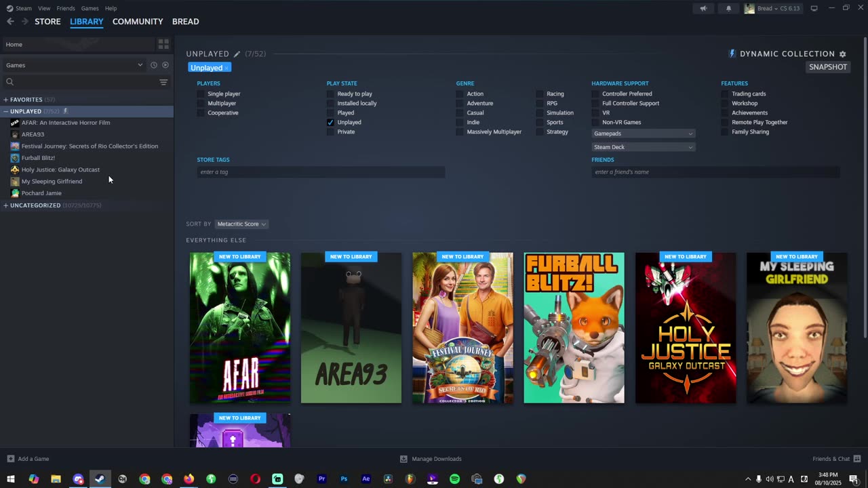Click the store tags input field

[x=321, y=172]
